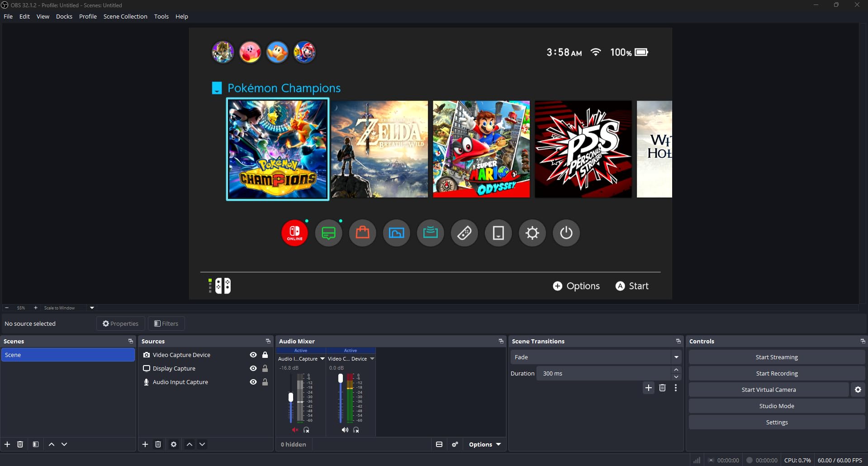
Task: Open the Tools menu
Action: 161,16
